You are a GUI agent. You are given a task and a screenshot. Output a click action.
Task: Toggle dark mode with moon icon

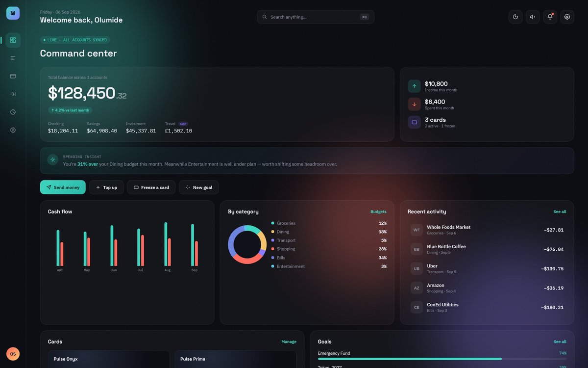[x=515, y=17]
